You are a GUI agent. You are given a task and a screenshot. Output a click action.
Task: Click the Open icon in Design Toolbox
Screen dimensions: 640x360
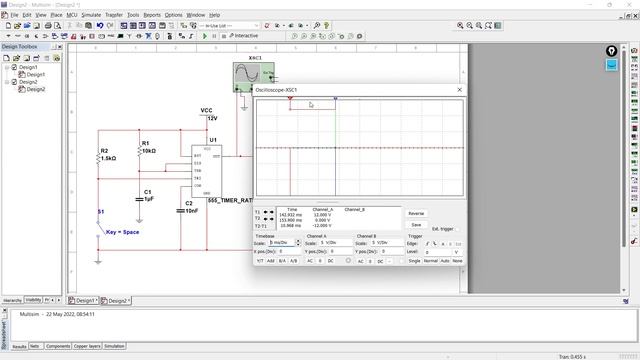click(16, 58)
